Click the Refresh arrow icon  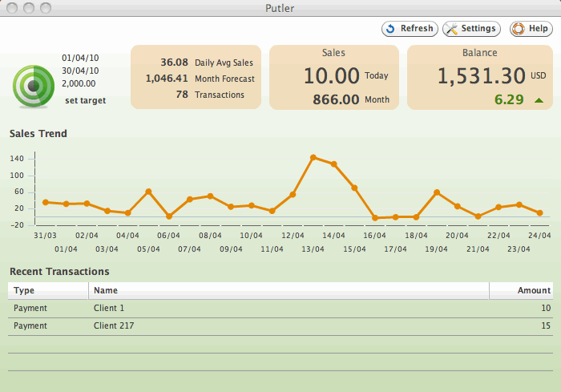tap(391, 29)
